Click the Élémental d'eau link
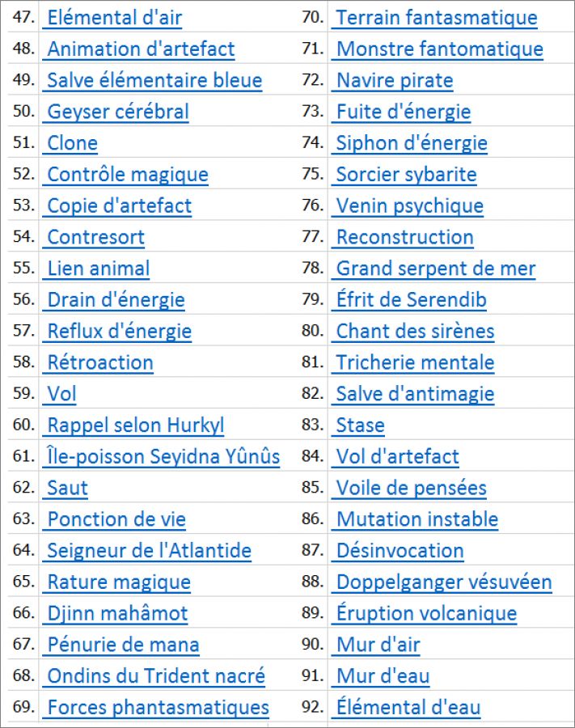575x728 pixels. coord(408,708)
